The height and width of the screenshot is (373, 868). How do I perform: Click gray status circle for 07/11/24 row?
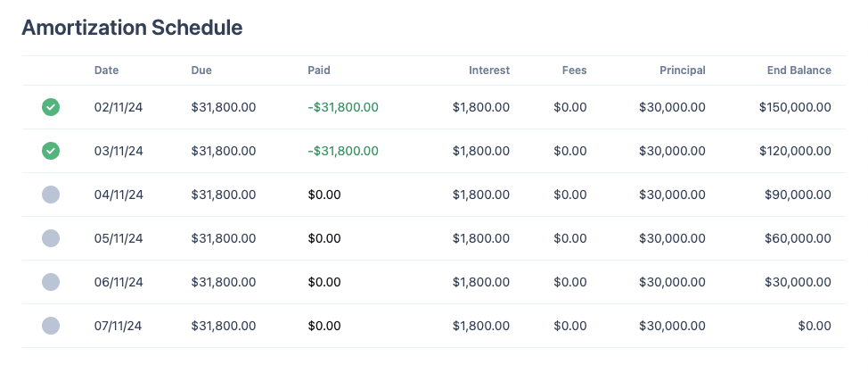pos(51,326)
